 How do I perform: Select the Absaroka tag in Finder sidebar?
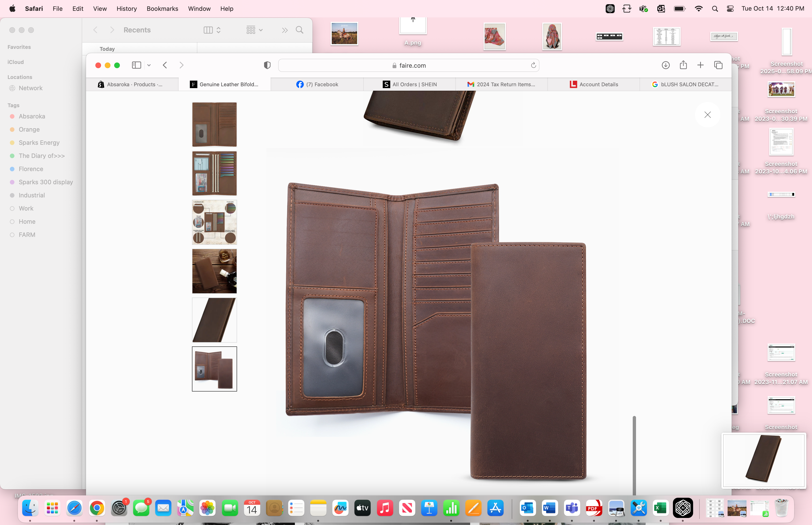(32, 116)
